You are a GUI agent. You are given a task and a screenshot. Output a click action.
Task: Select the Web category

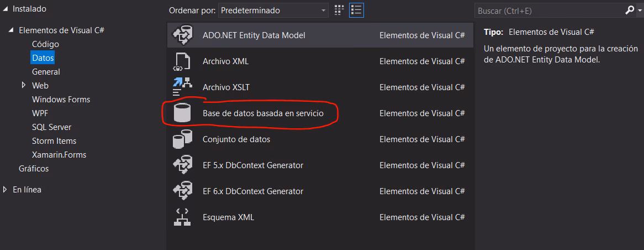[40, 86]
